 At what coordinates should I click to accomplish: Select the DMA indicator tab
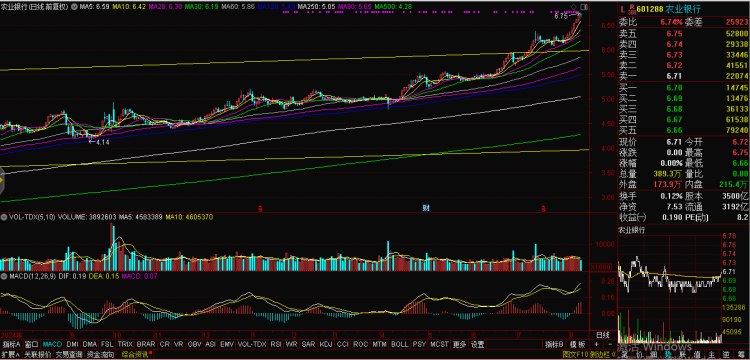click(89, 344)
